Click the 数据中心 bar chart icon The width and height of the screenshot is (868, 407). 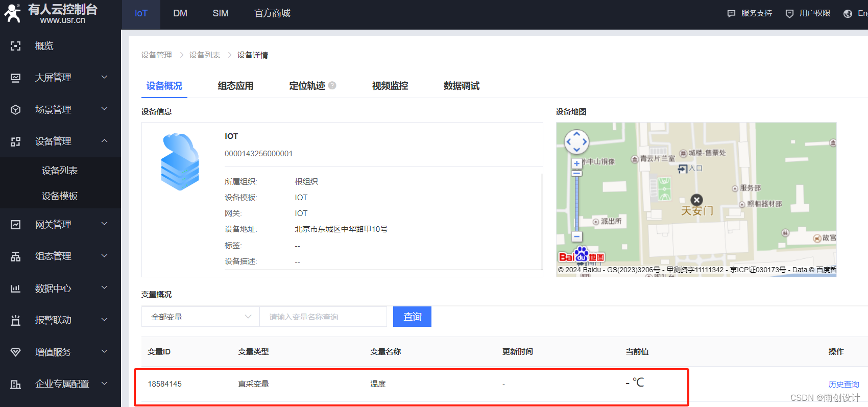(x=16, y=289)
